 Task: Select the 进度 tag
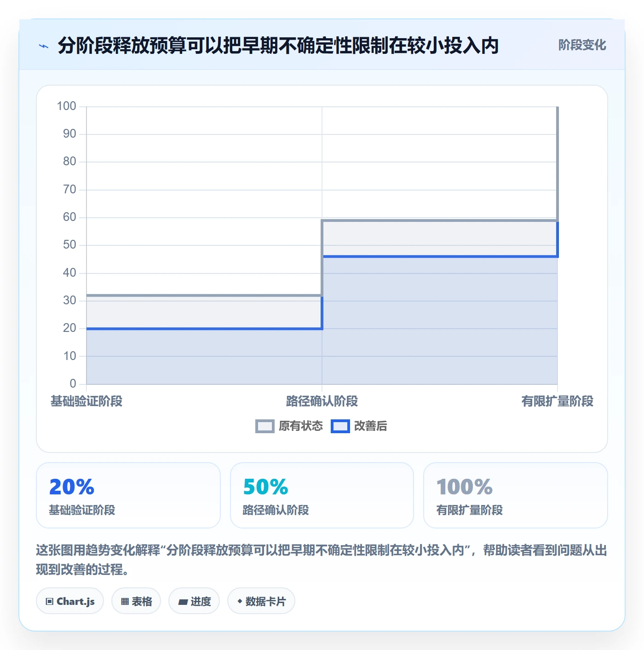pos(194,601)
